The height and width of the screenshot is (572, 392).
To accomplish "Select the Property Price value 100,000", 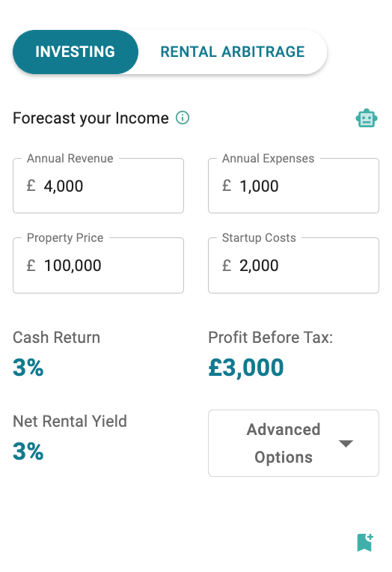I will [x=73, y=266].
